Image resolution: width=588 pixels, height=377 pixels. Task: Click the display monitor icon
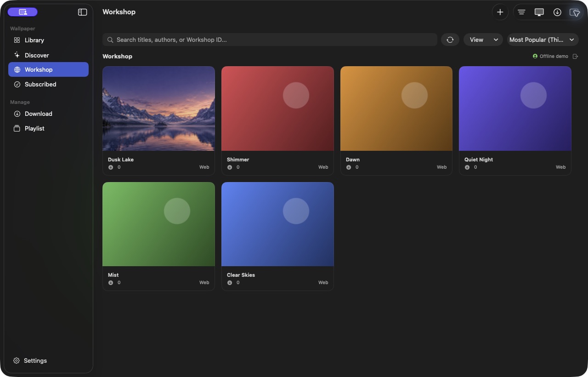click(x=539, y=12)
